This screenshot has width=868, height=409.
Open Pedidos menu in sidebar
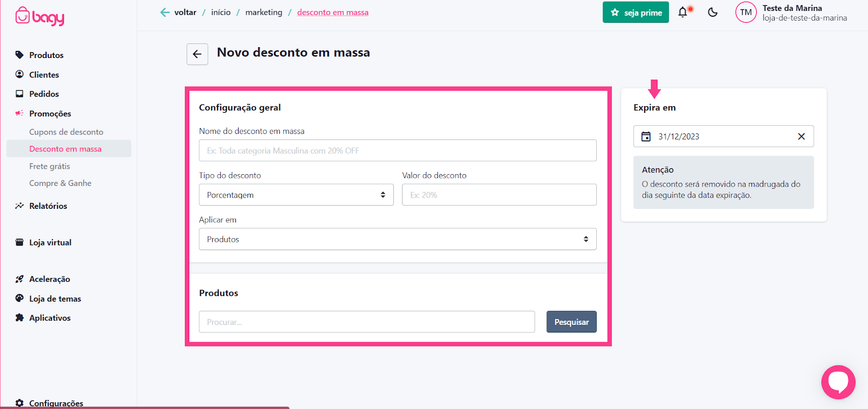[x=44, y=94]
